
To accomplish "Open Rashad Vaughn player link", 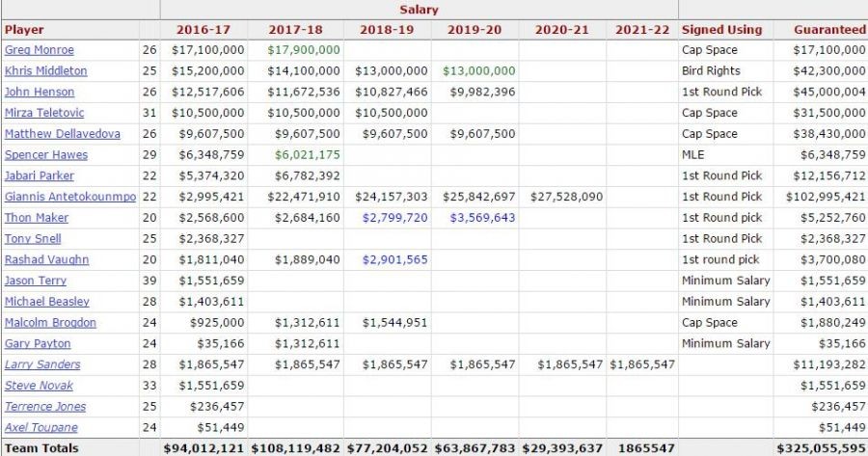I will (x=46, y=260).
